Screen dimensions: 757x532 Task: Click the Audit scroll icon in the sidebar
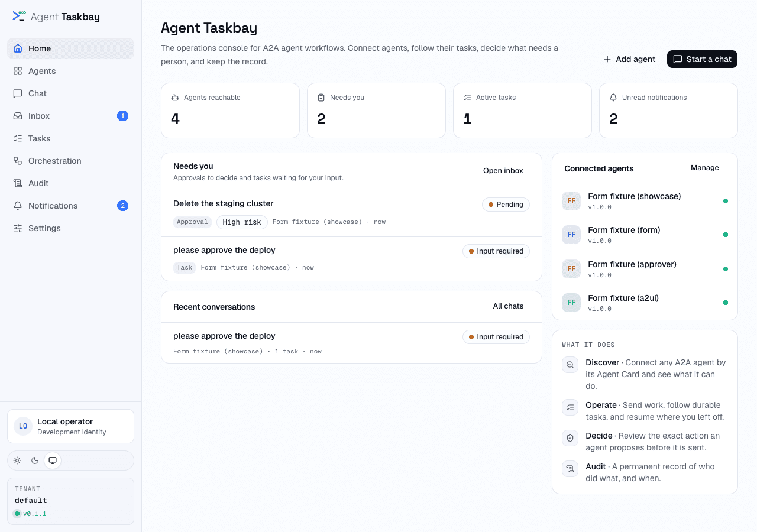click(18, 183)
